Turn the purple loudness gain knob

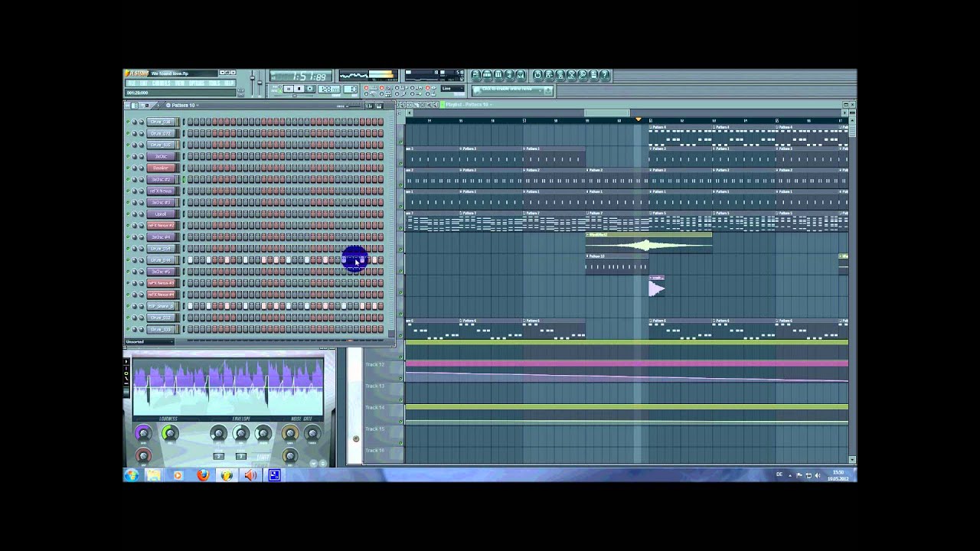(143, 433)
